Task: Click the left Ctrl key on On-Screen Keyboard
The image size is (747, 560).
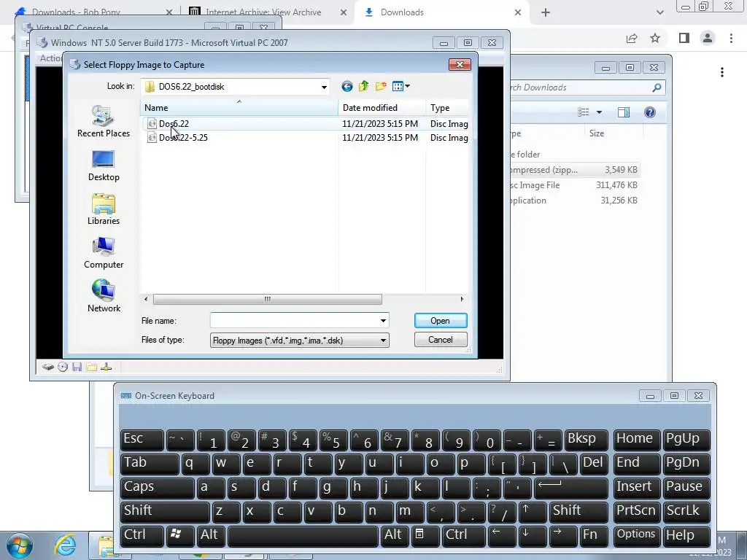Action: (x=142, y=535)
